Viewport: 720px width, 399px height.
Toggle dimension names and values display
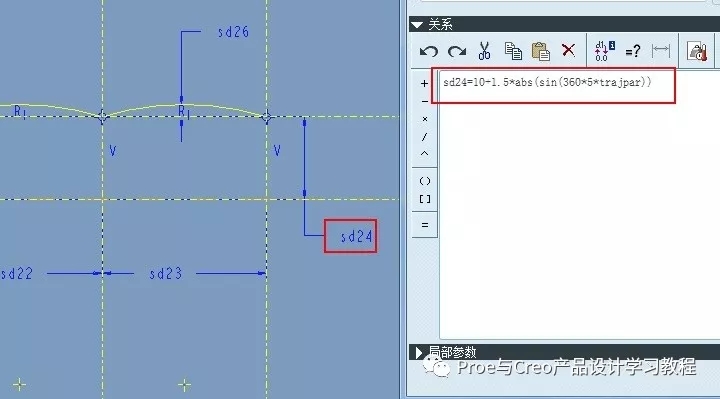pyautogui.click(x=604, y=51)
